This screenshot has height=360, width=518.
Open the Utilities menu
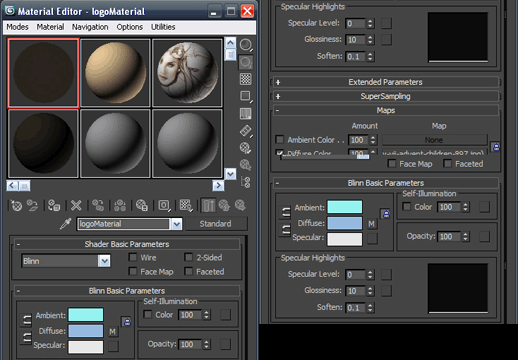point(163,27)
